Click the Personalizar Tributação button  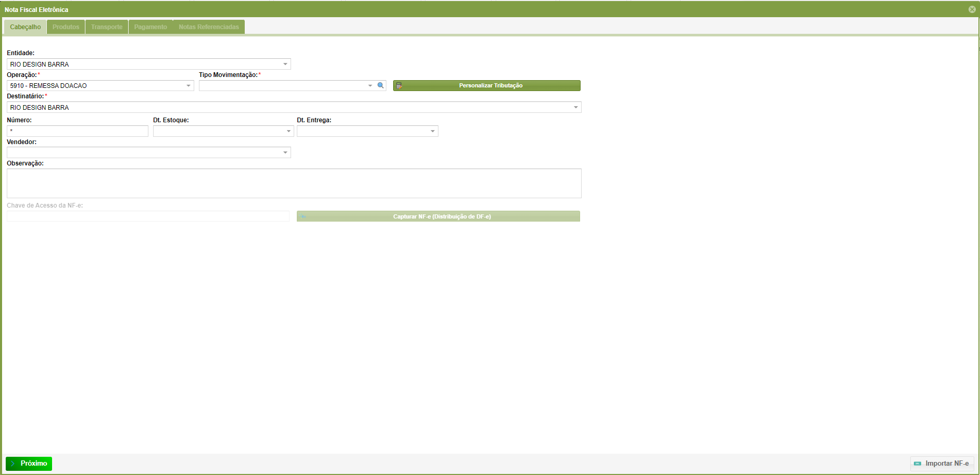coord(491,85)
